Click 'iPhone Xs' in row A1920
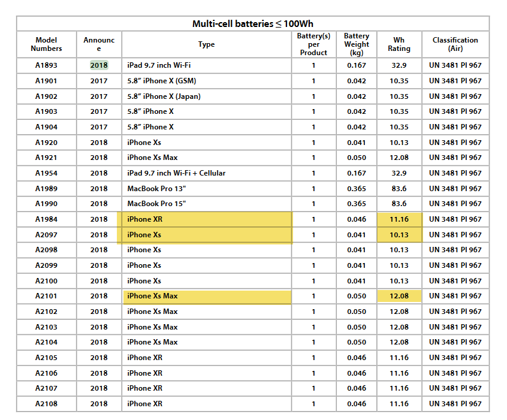This screenshot has height=420, width=507. pyautogui.click(x=144, y=143)
